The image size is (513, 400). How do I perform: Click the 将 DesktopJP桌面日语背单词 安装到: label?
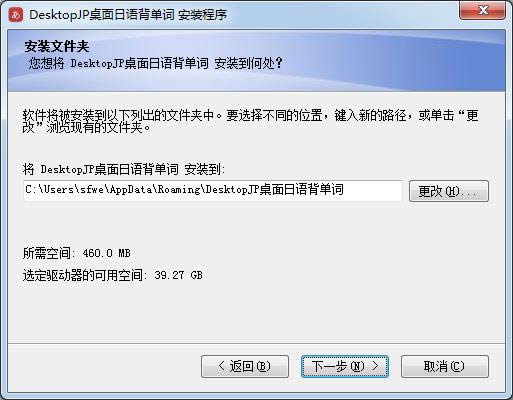[124, 169]
